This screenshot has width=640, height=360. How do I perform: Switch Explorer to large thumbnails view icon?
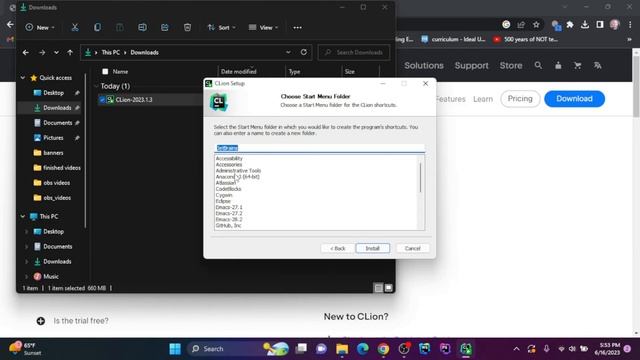point(389,288)
